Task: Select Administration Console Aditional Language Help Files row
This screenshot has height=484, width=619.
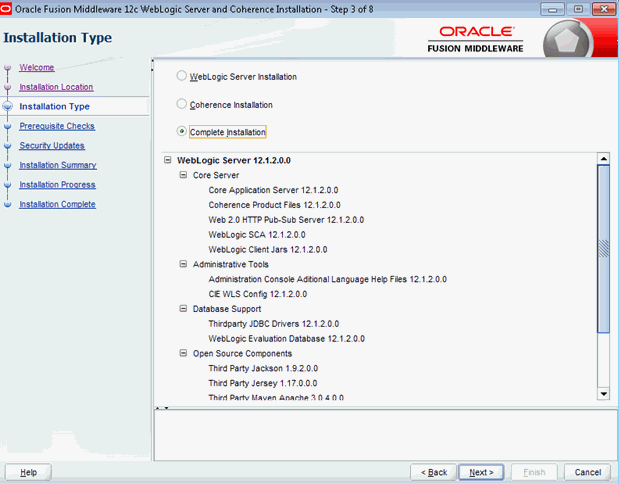Action: pyautogui.click(x=328, y=279)
